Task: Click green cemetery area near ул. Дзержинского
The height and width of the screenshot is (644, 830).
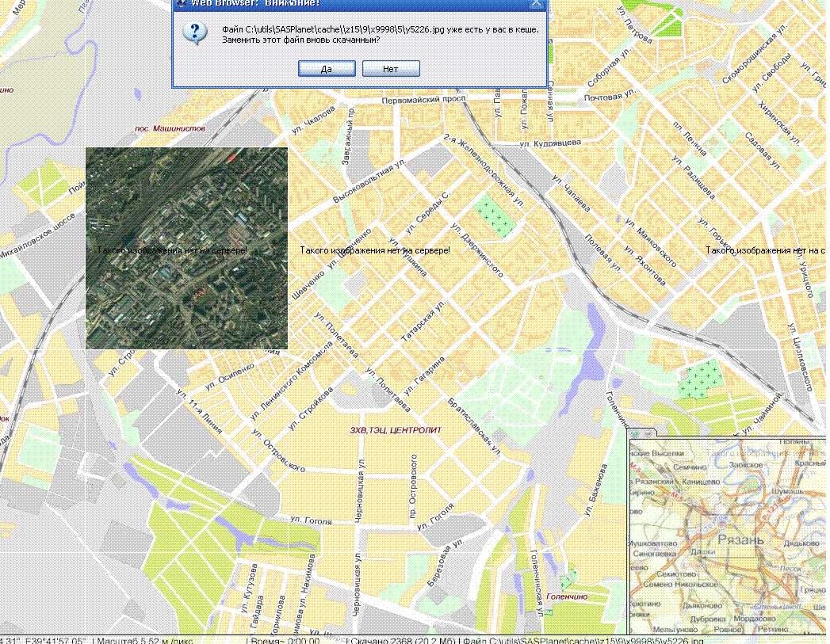Action: (493, 216)
